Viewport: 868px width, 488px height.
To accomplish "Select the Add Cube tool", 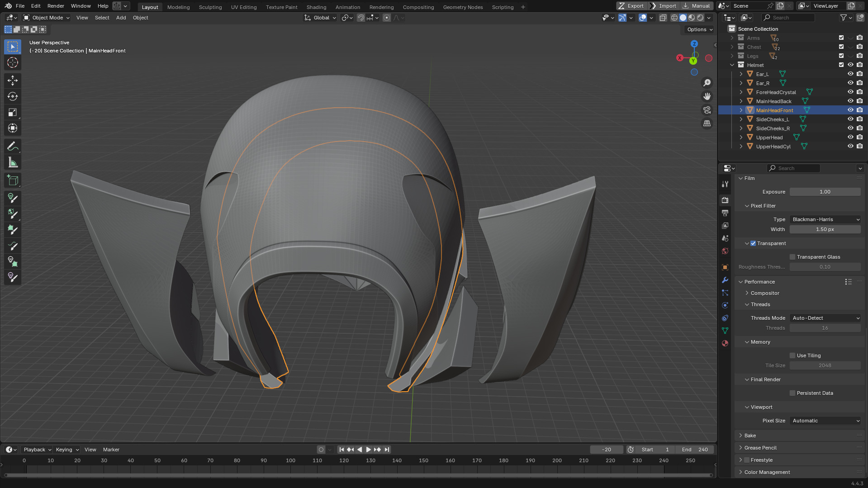I will pyautogui.click(x=13, y=180).
